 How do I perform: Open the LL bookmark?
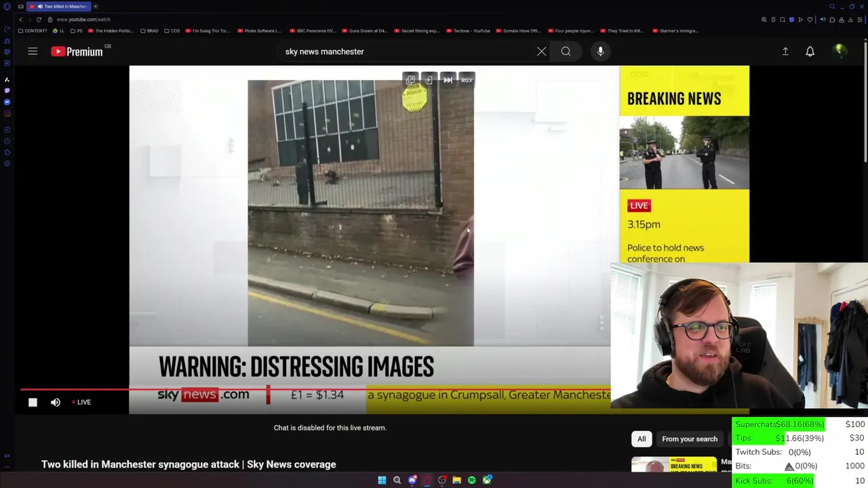tap(59, 30)
